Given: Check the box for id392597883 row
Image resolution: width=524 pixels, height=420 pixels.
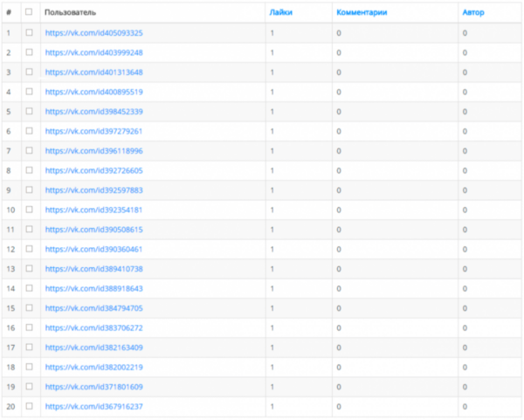Looking at the screenshot, I should (x=29, y=190).
